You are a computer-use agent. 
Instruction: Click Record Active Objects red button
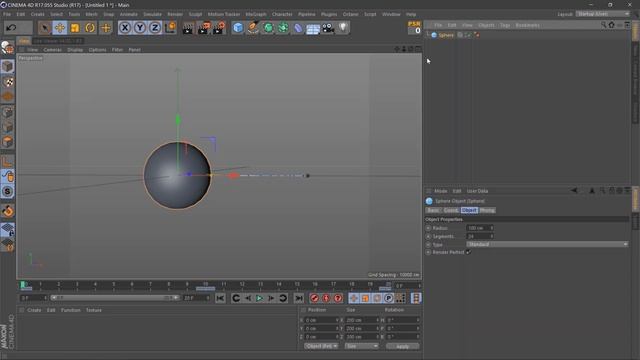point(314,298)
